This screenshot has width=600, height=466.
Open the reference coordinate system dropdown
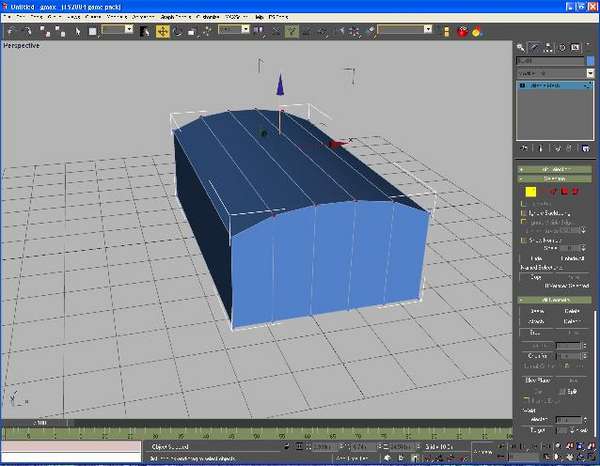click(232, 31)
